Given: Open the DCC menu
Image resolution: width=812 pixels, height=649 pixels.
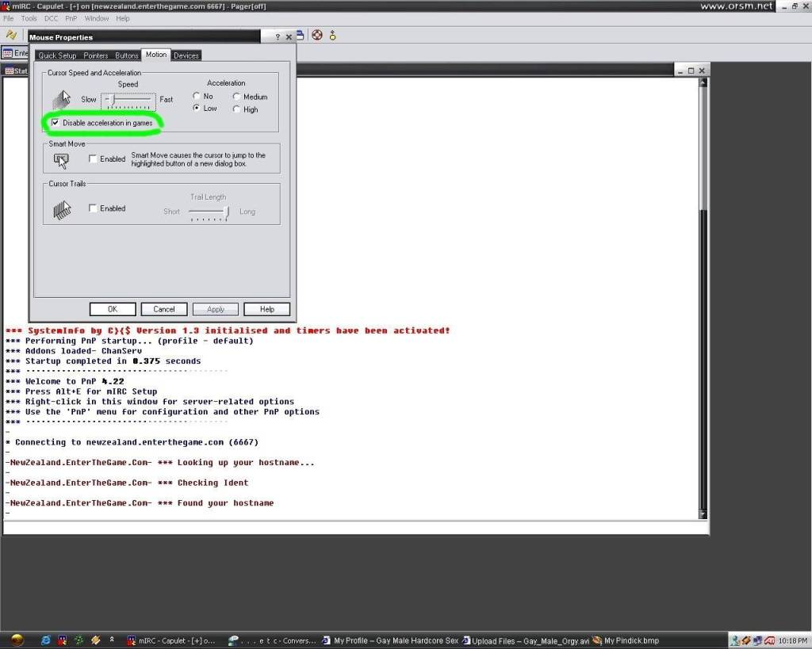Looking at the screenshot, I should click(x=52, y=19).
